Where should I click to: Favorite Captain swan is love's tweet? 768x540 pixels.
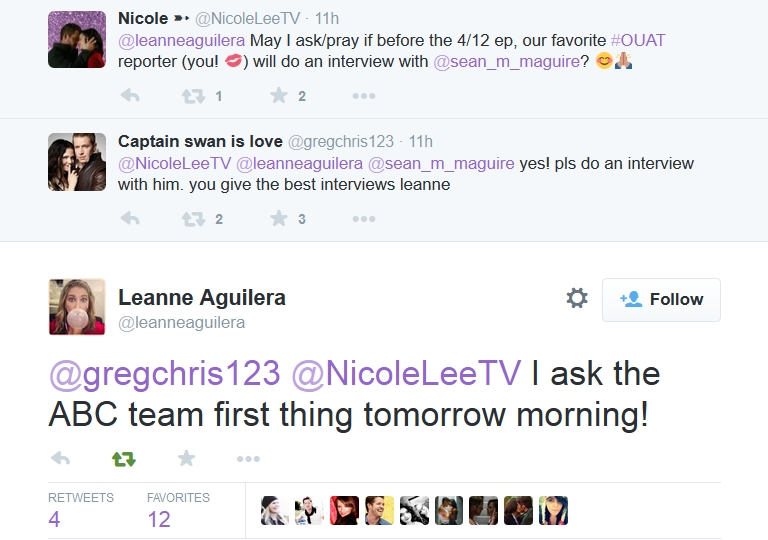278,218
